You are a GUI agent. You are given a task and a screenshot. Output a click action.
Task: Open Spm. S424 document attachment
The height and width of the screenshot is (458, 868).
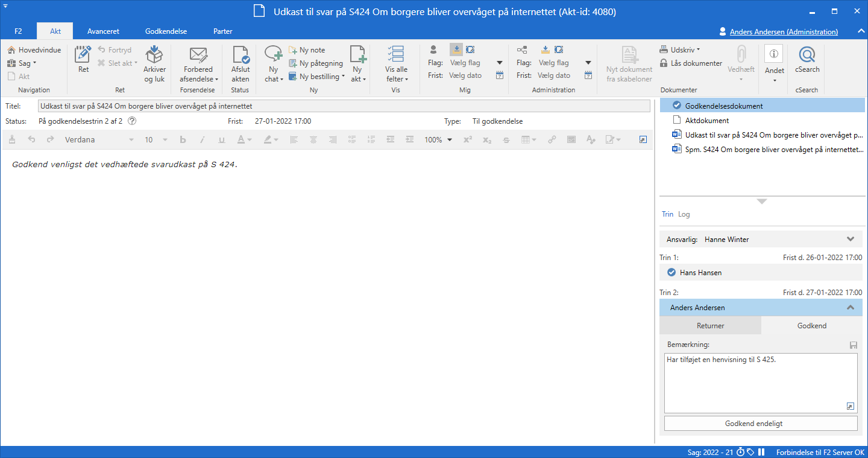(762, 149)
